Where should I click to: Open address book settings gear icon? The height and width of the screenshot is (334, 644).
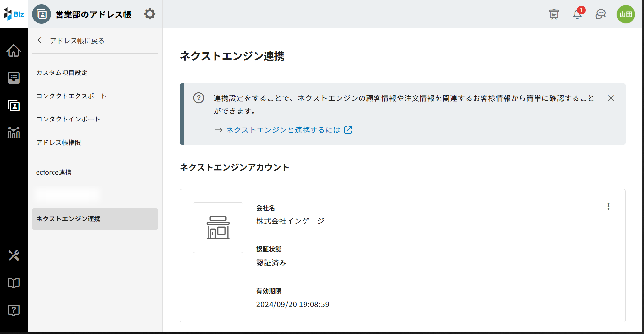[150, 14]
